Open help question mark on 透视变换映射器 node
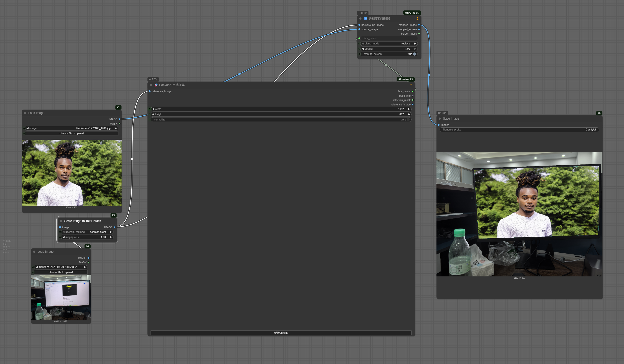The width and height of the screenshot is (624, 364). point(418,19)
